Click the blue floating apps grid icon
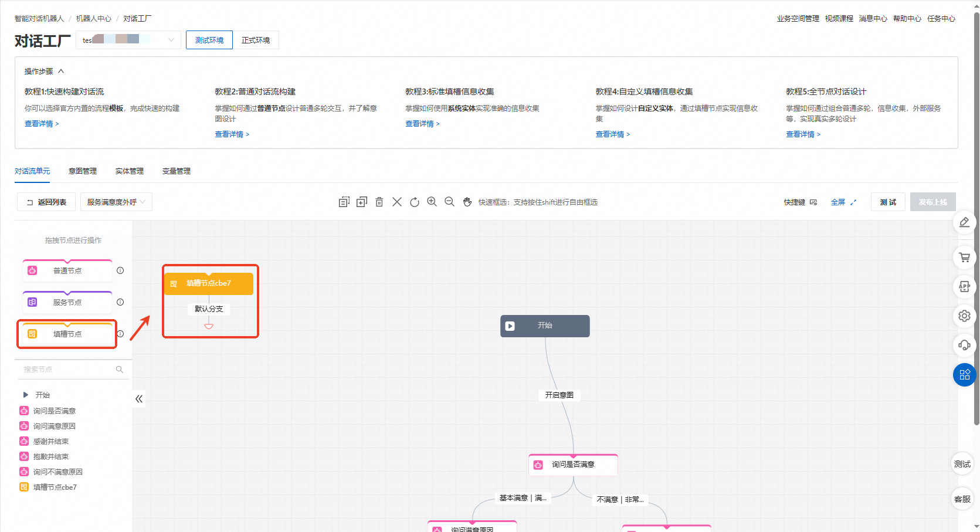The image size is (980, 532). (964, 375)
